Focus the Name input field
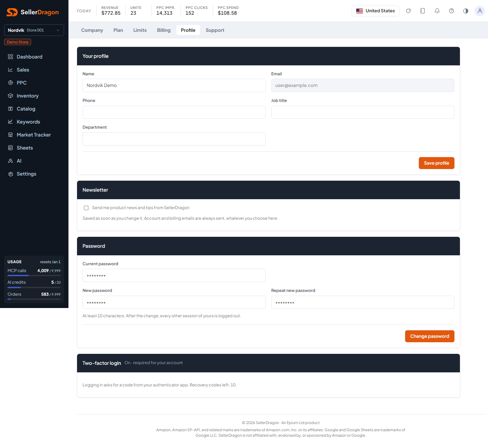 (x=174, y=86)
